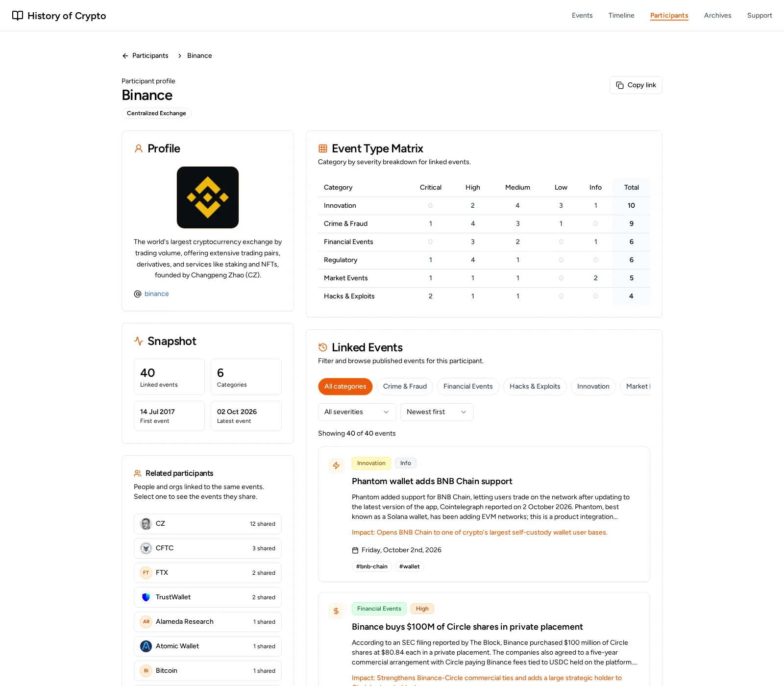Image resolution: width=784 pixels, height=686 pixels.
Task: Click the Copy link button
Action: 636,85
